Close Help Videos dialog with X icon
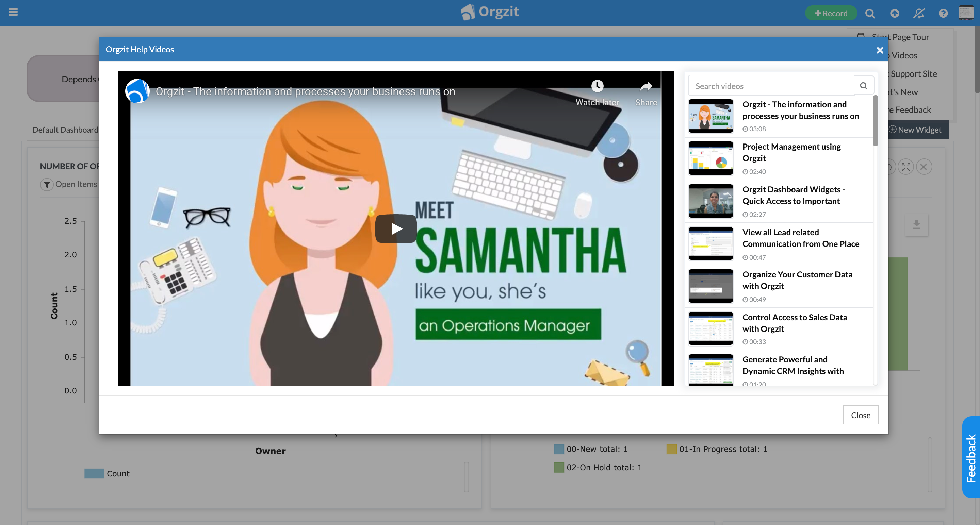 tap(880, 50)
